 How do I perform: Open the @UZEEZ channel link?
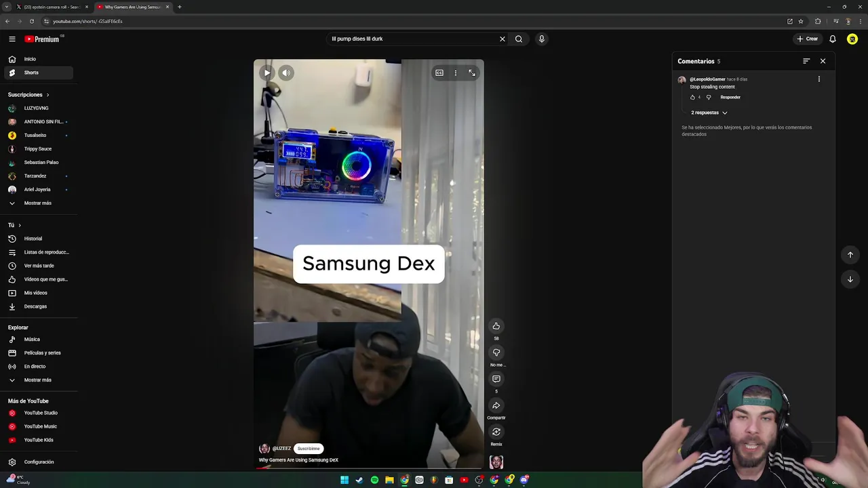[281, 449]
